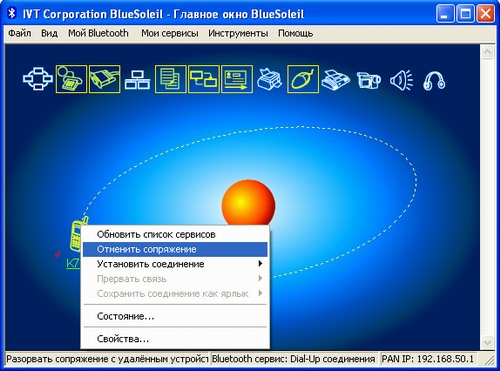Select the Fax service icon

[x=335, y=80]
